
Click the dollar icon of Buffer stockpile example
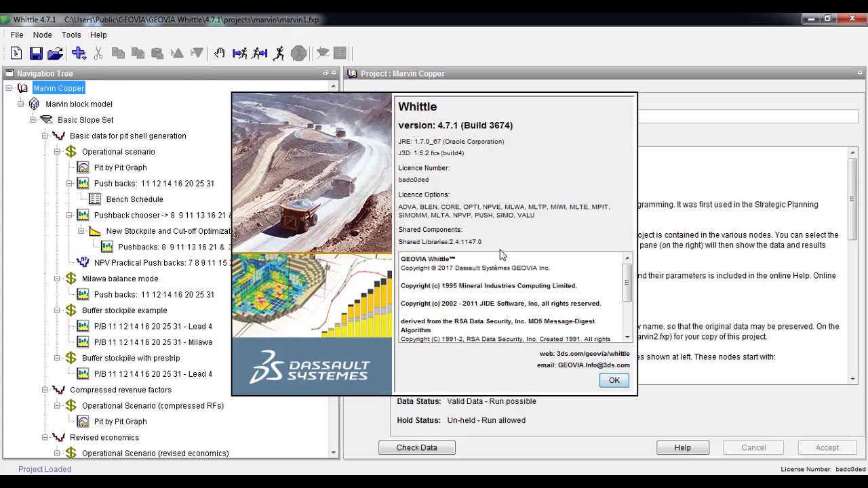tap(71, 310)
